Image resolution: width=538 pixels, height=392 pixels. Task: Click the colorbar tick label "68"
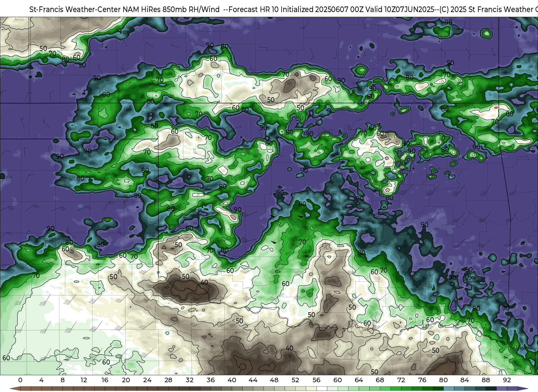[380, 380]
